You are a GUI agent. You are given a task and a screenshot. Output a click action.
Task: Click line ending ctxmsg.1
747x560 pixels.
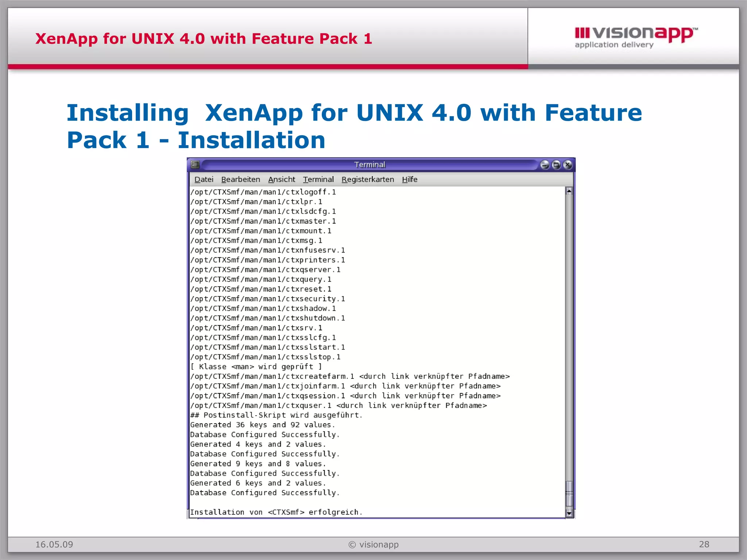256,241
